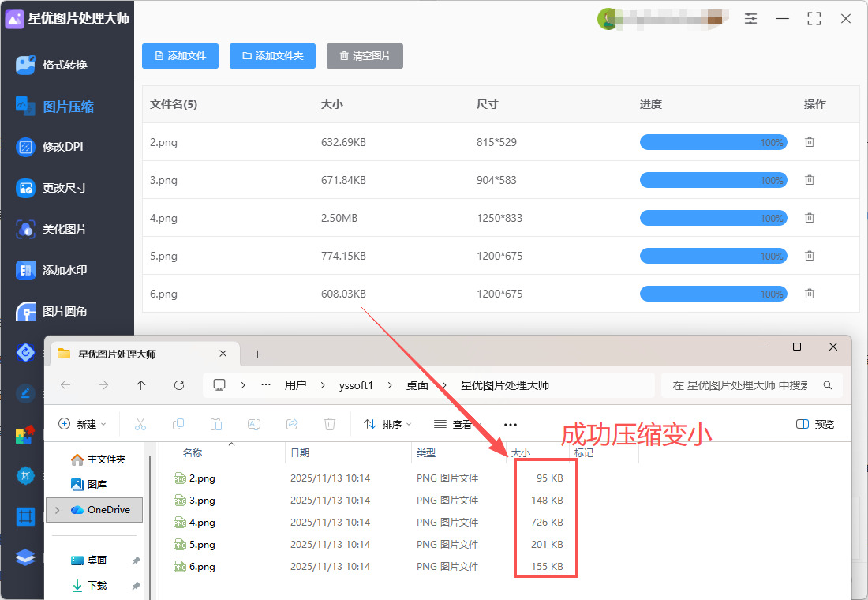Click the Cut scissors icon in Explorer
This screenshot has height=600, width=868.
tap(140, 424)
